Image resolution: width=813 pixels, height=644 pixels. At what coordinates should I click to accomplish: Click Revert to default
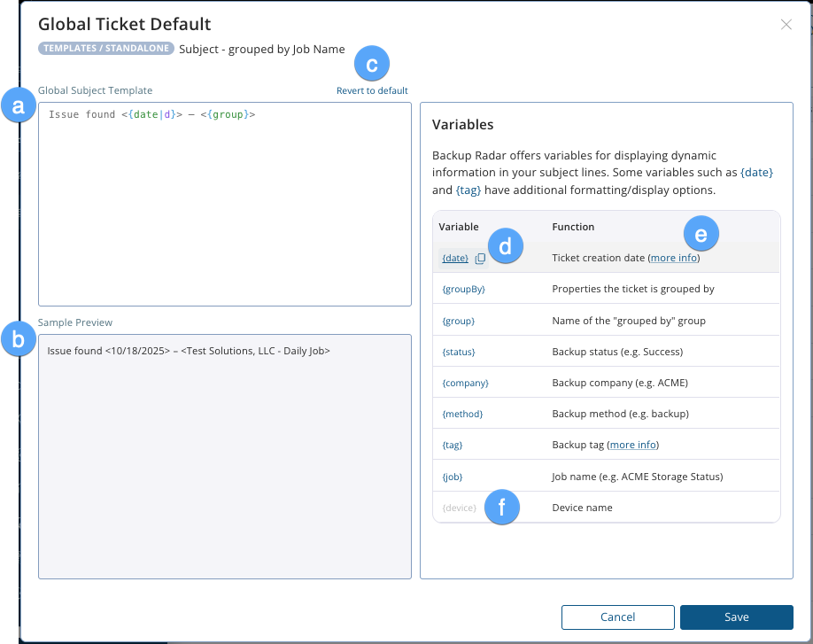pyautogui.click(x=372, y=90)
